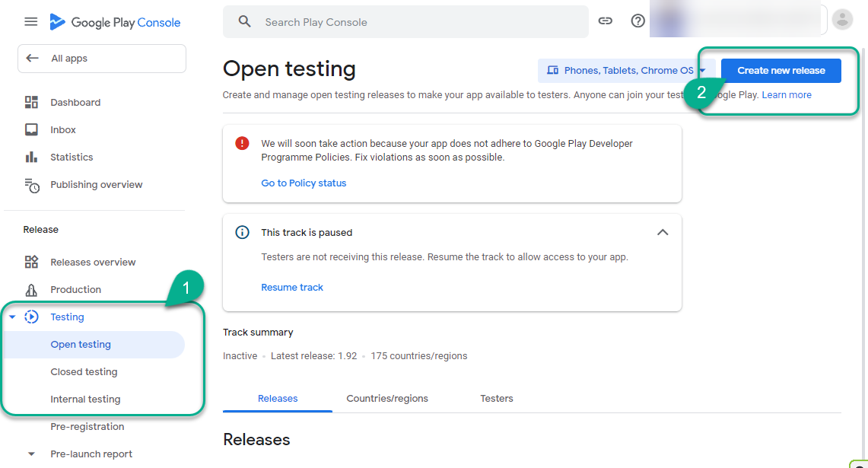The height and width of the screenshot is (468, 868).
Task: Collapse the Testing section arrow
Action: tap(12, 317)
